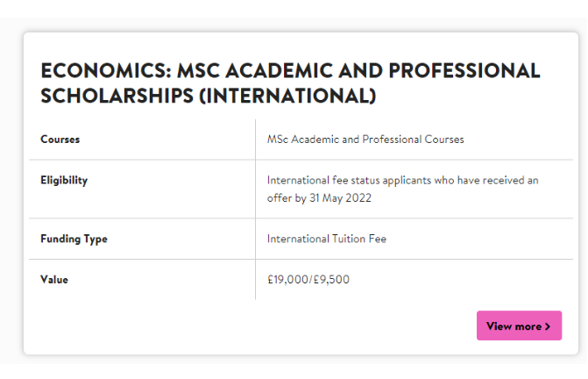588x379 pixels.
Task: Select the Value row label
Action: [54, 280]
